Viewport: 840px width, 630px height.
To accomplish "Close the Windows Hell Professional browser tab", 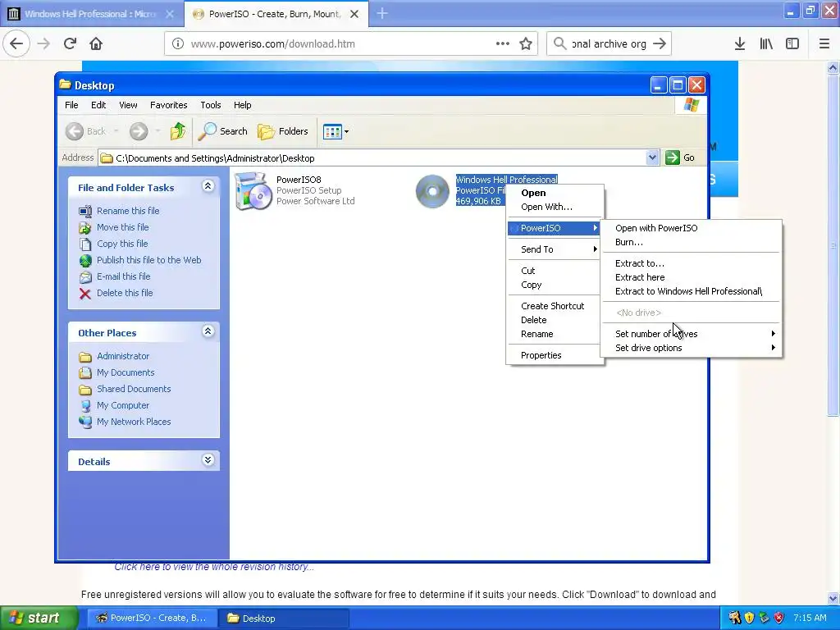I will click(x=170, y=14).
